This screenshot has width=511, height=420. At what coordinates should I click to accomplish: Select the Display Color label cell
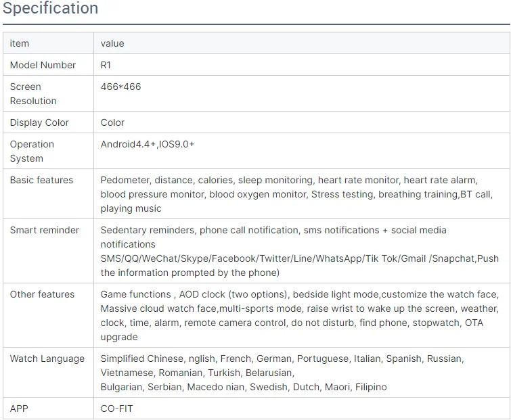[39, 122]
